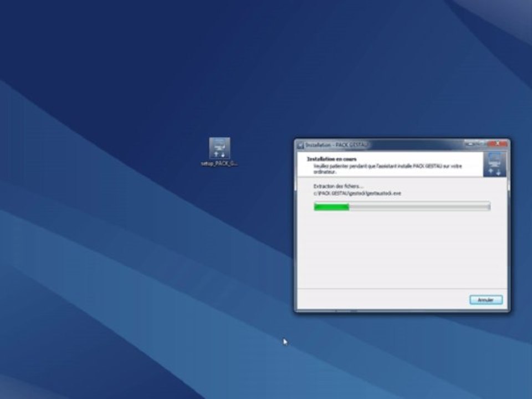The image size is (532, 399).
Task: Minimize the installer window
Action: [469, 144]
